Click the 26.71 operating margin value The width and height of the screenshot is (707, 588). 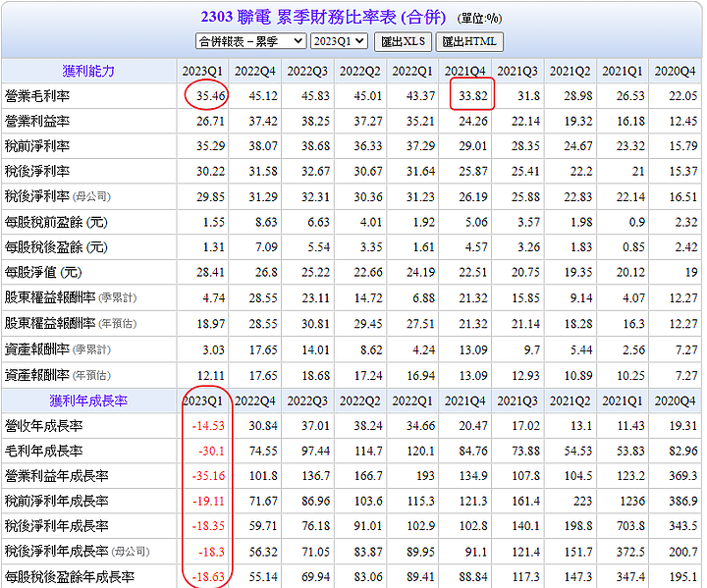(210, 122)
